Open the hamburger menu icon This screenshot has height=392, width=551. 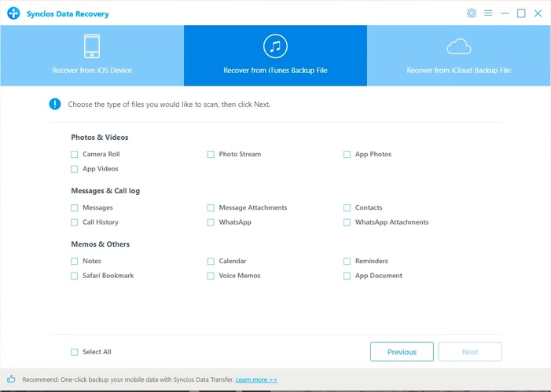coord(488,13)
